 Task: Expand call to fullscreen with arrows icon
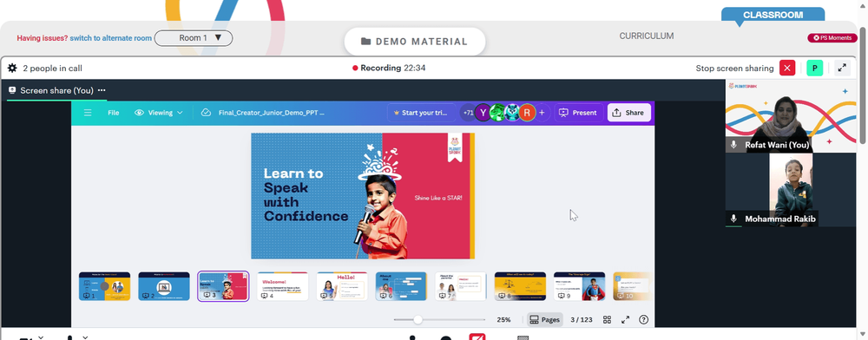click(x=842, y=68)
